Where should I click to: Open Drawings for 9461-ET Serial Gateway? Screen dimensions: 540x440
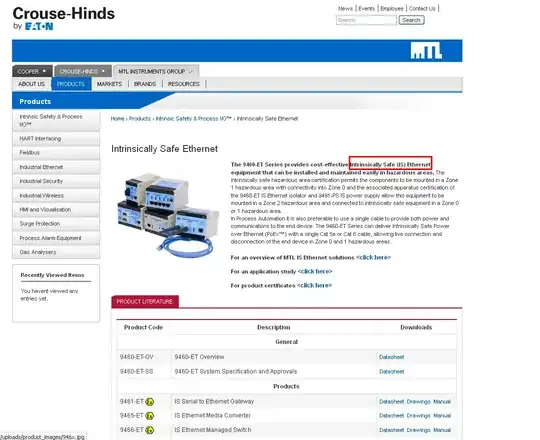pyautogui.click(x=419, y=402)
